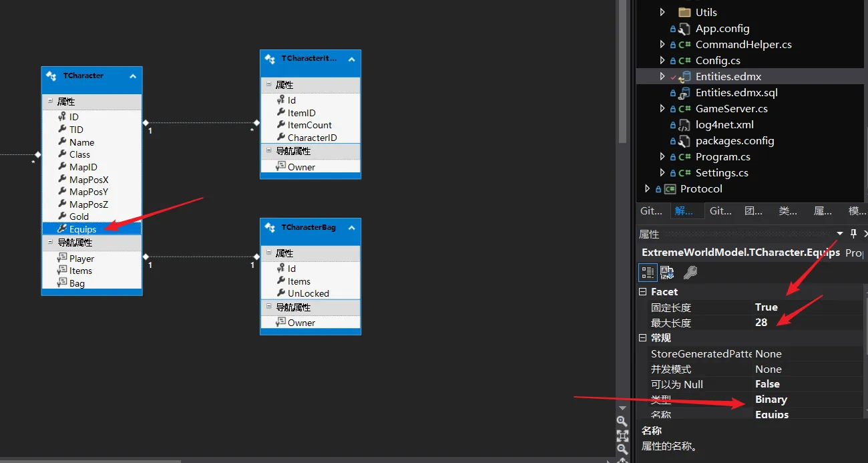Click the 类型 value Binary
Screen dimensions: 868x463
point(771,400)
